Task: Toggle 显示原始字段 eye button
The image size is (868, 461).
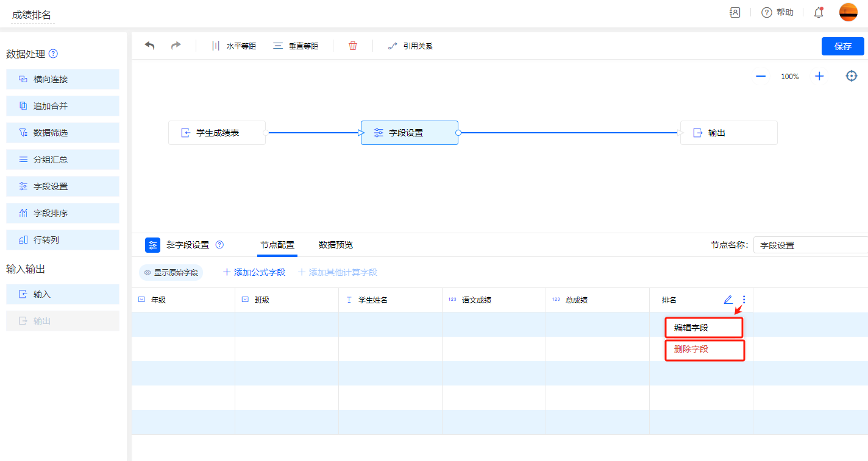Action: pyautogui.click(x=171, y=272)
